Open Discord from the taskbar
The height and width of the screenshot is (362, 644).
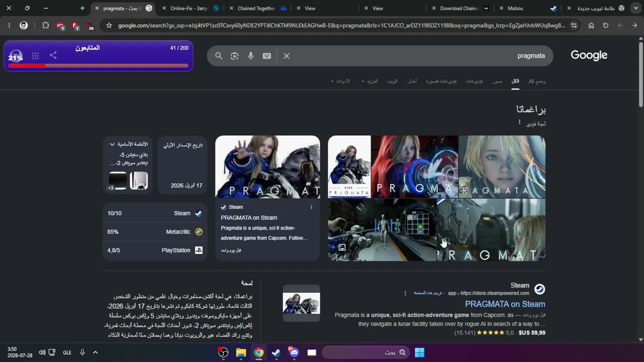(x=294, y=352)
